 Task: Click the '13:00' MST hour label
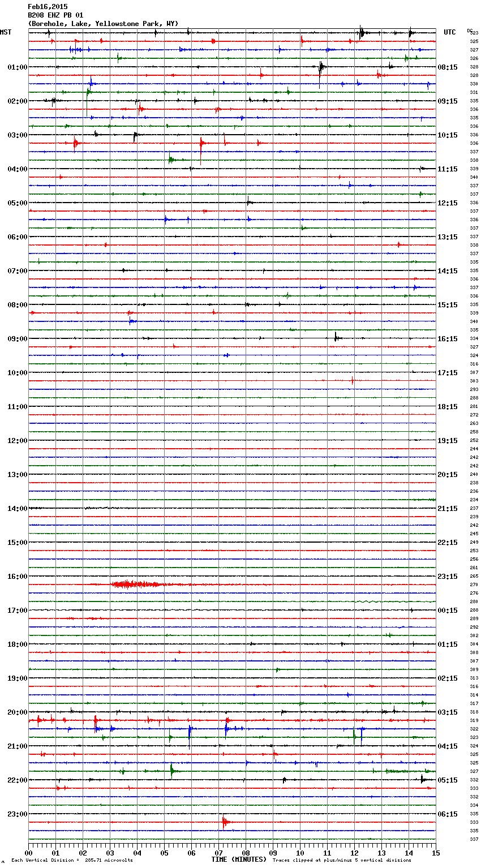pyautogui.click(x=18, y=475)
